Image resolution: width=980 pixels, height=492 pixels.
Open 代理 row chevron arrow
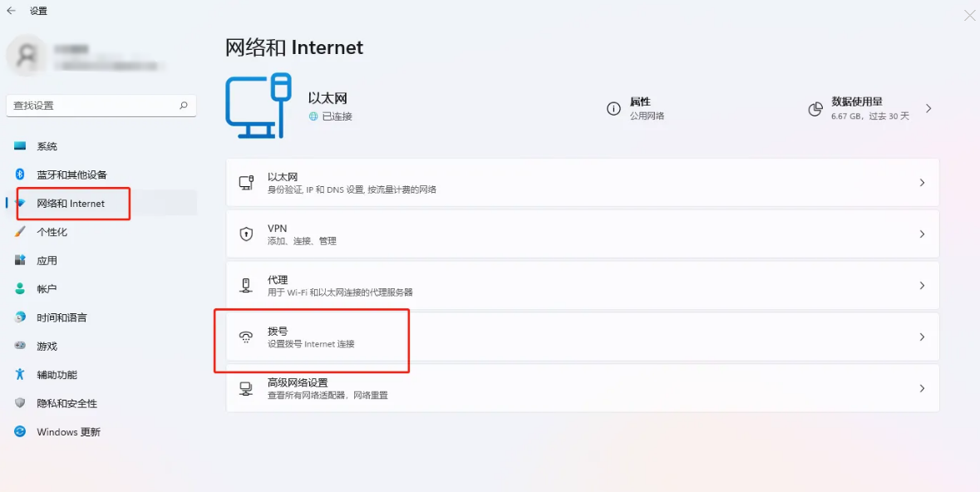(922, 285)
